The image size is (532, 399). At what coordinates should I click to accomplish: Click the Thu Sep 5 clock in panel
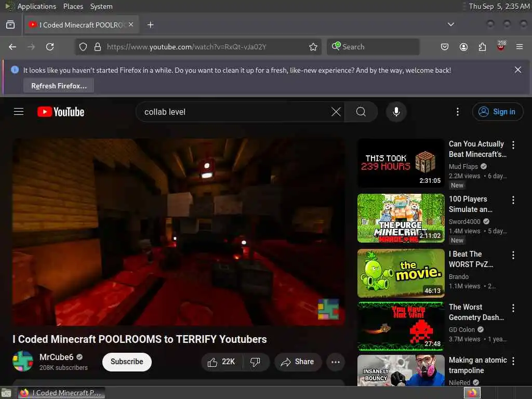coord(499,6)
